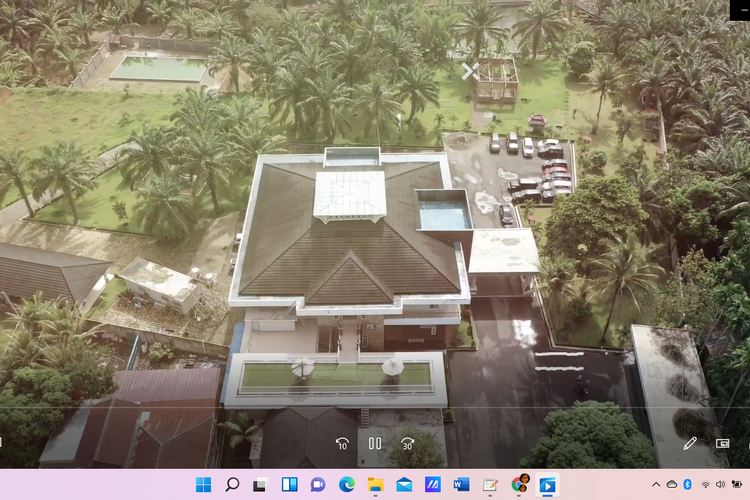Skip back 10 seconds
Screen dimensions: 750x500
point(342,443)
